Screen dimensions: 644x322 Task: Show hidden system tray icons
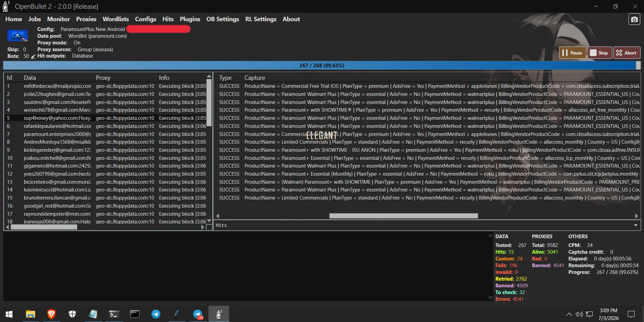pyautogui.click(x=569, y=314)
